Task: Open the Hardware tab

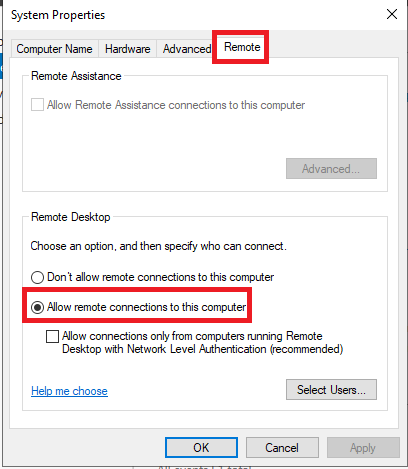Action: pyautogui.click(x=127, y=49)
